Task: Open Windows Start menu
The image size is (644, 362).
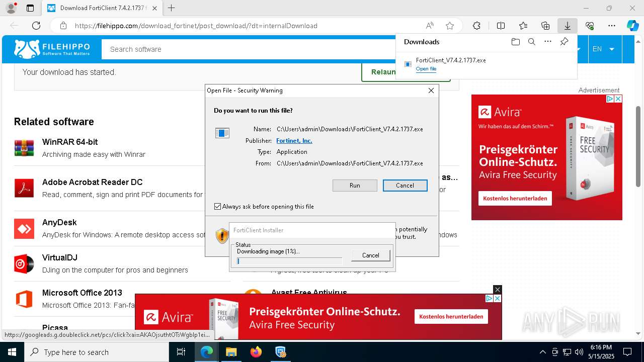Action: 12,352
